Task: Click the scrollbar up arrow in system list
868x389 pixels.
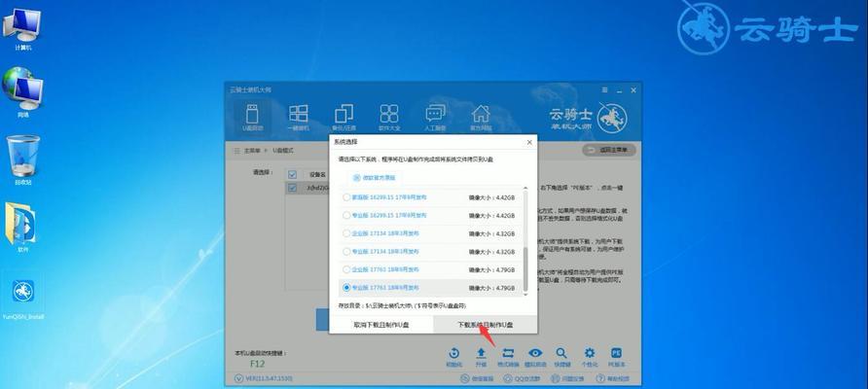Action: (x=525, y=190)
